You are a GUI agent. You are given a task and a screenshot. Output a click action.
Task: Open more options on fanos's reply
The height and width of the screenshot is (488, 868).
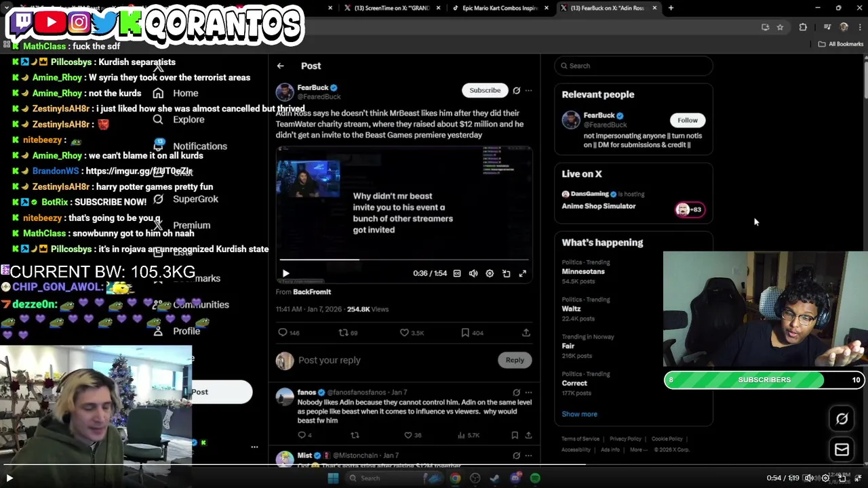(x=528, y=392)
